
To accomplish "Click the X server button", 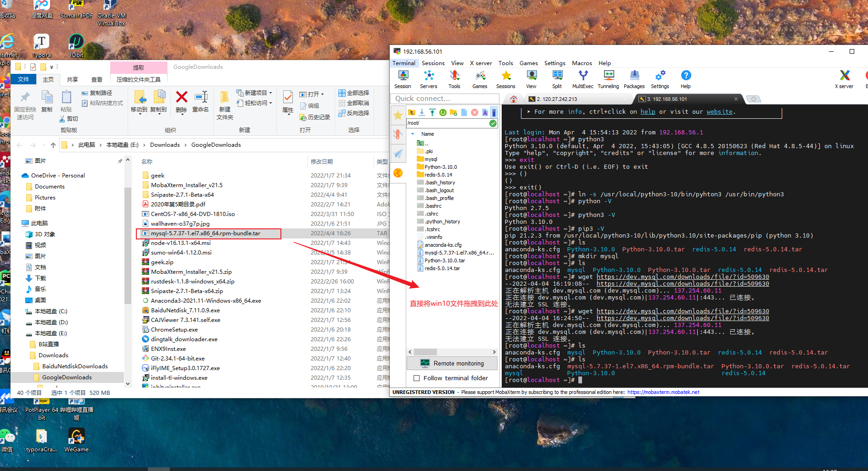I will point(844,79).
